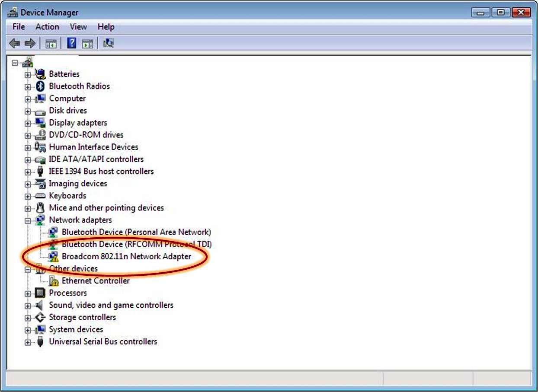Open the File menu
538x392 pixels.
(19, 27)
